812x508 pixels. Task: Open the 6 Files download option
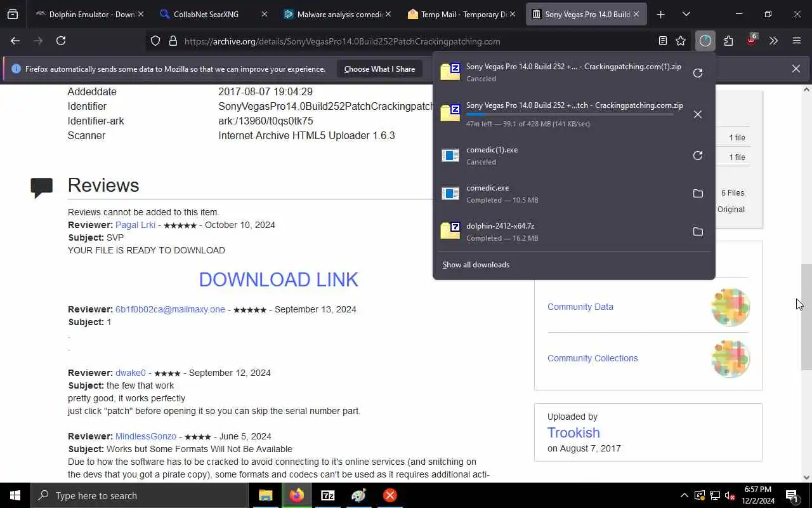point(733,193)
